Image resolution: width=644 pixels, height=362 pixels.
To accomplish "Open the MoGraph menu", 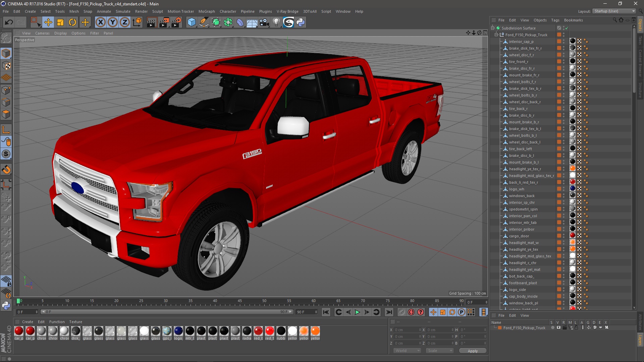I will 206,11.
